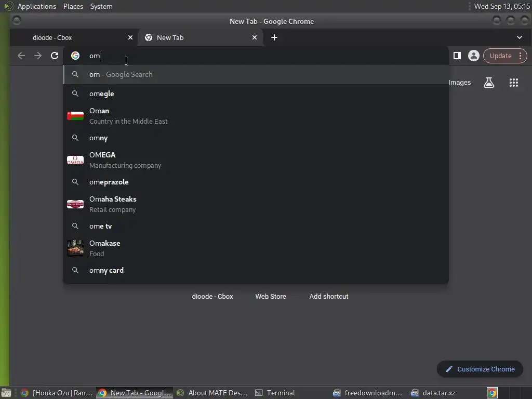The height and width of the screenshot is (399, 532).
Task: Click the Oman flag thumbnail
Action: tap(75, 116)
